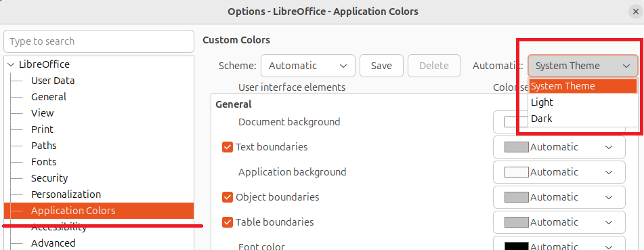Image resolution: width=644 pixels, height=250 pixels.
Task: Choose System Theme from dropdown list
Action: pyautogui.click(x=583, y=86)
